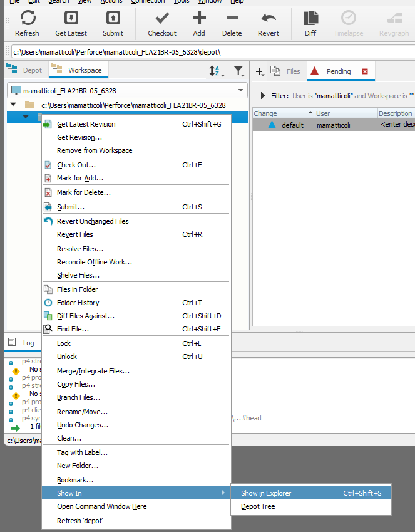
Task: Select Show in Explorer submenu item
Action: 266,493
